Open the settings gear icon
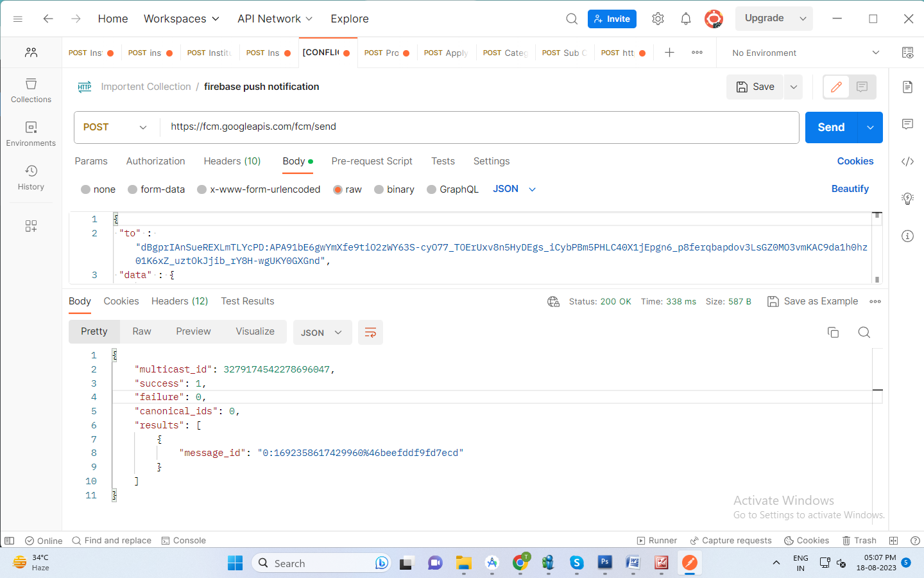 658,19
